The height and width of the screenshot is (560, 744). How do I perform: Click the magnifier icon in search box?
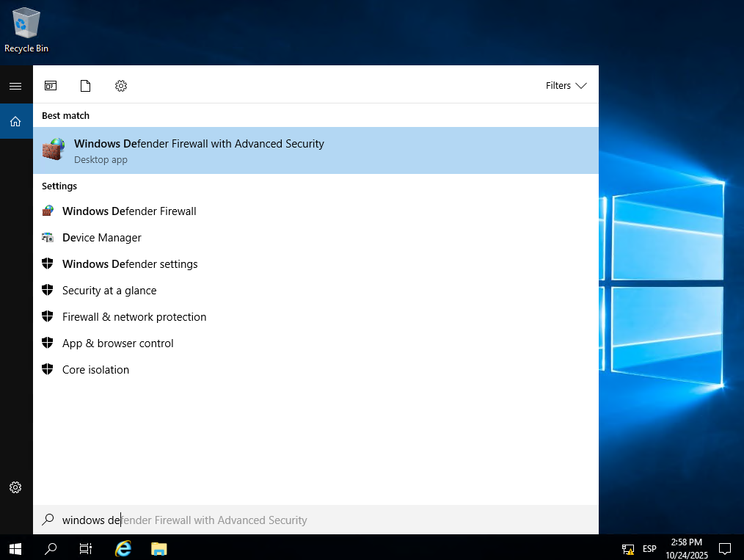tap(48, 520)
